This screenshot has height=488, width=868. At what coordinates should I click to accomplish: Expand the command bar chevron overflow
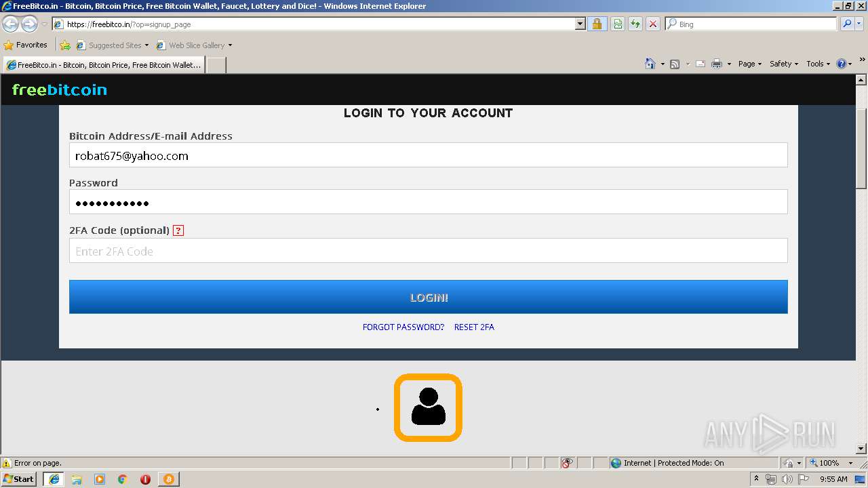863,60
